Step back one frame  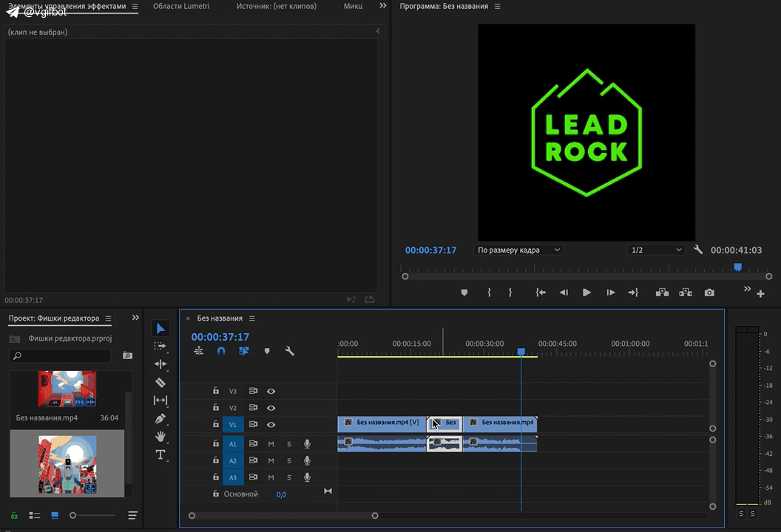point(564,293)
